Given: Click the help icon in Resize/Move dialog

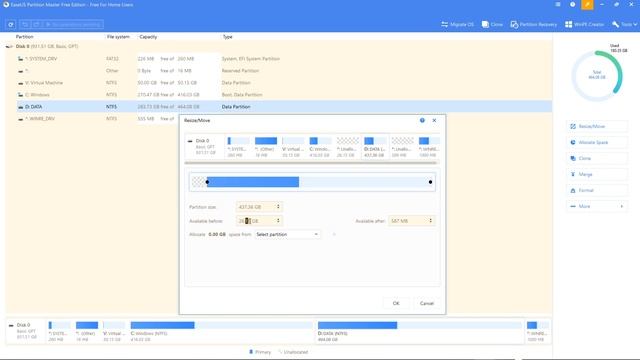Looking at the screenshot, I should coord(422,120).
